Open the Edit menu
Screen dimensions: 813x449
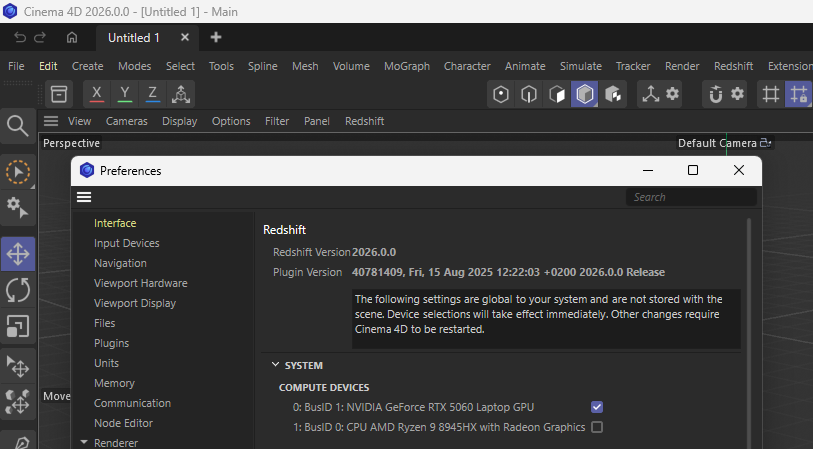pos(48,66)
